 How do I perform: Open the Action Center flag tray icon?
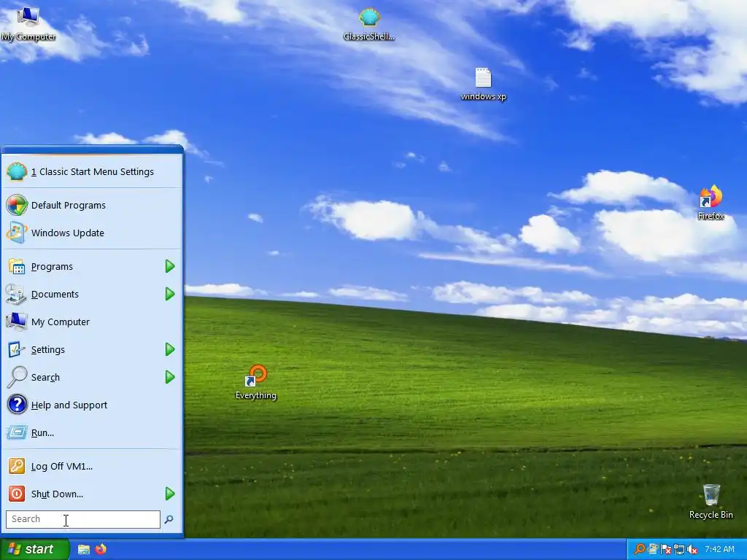[666, 549]
